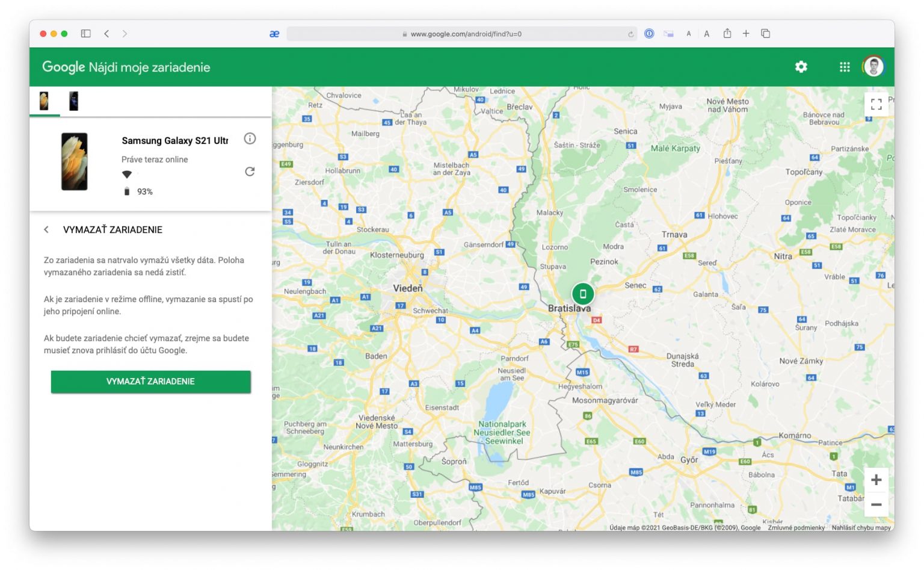Click the Google logo in the header
This screenshot has width=924, height=570.
(63, 67)
